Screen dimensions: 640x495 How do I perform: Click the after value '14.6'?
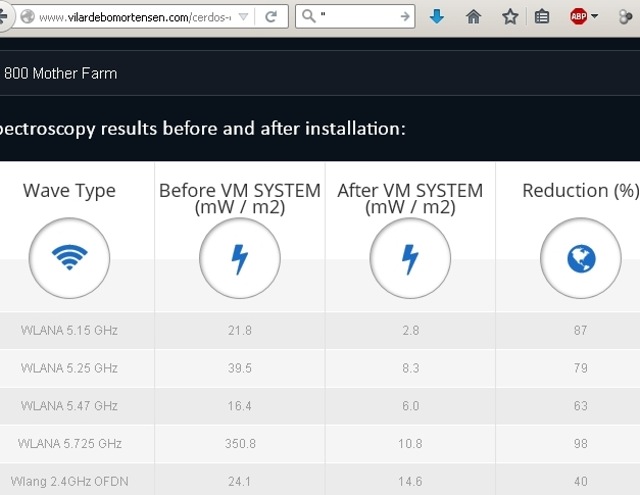[410, 482]
